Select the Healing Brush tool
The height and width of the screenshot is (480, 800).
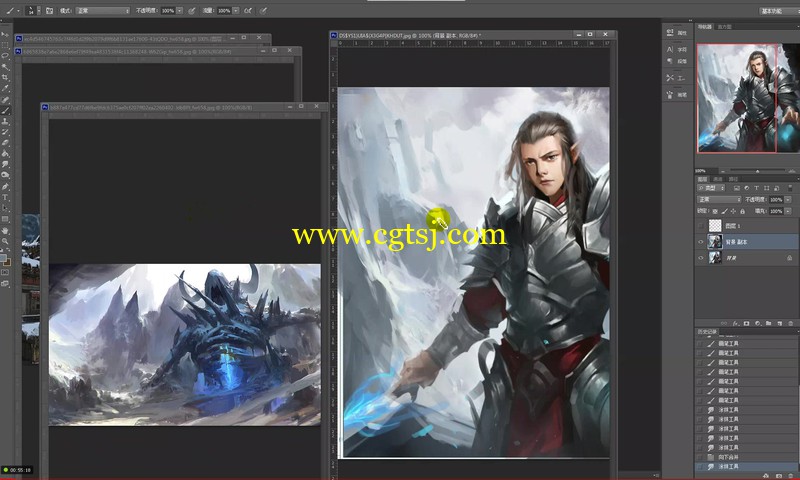click(5, 99)
